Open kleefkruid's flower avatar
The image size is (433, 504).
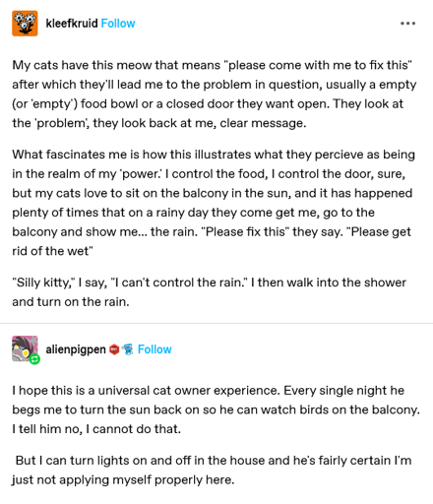coord(25,24)
